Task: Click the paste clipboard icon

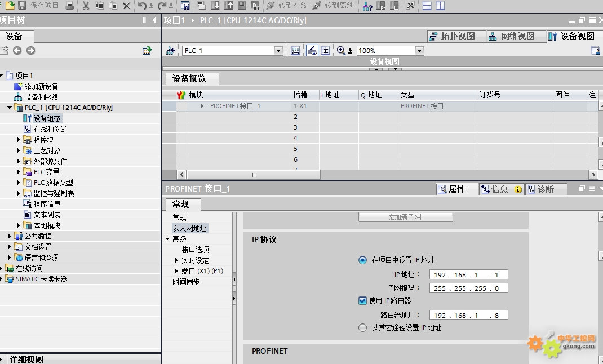Action: [x=113, y=6]
